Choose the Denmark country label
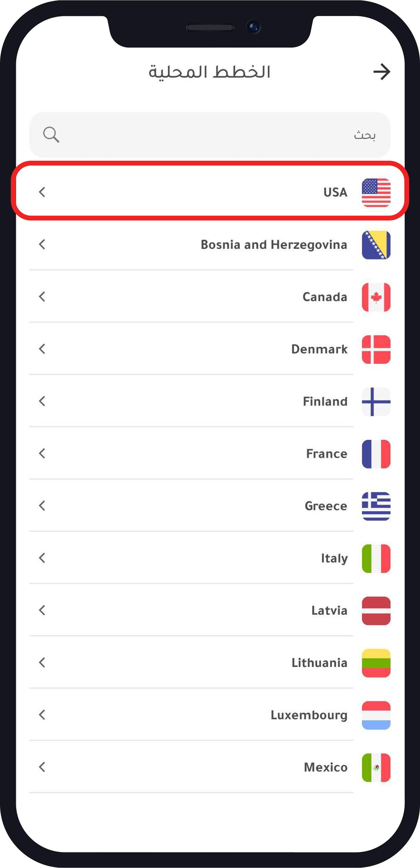 point(319,349)
